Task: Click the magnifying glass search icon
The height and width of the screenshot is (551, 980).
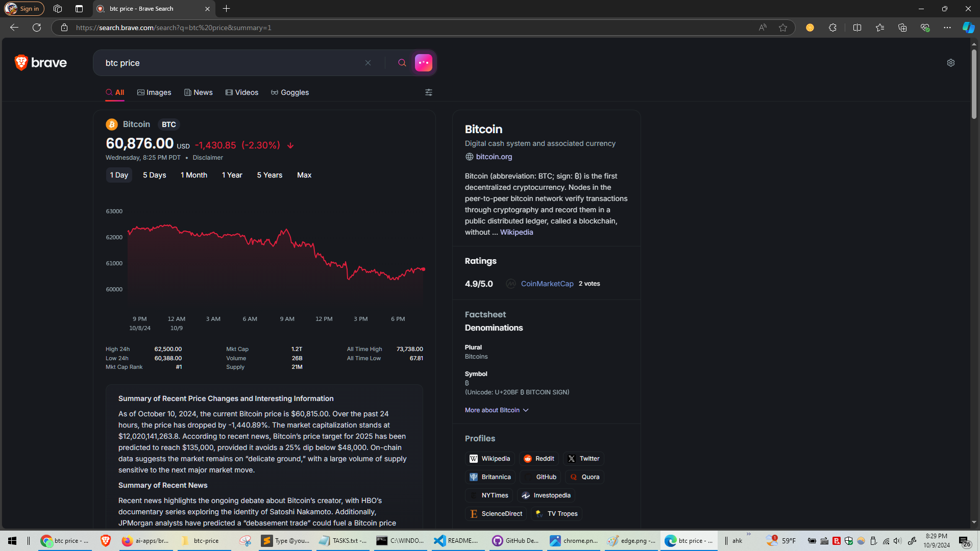Action: [x=402, y=63]
